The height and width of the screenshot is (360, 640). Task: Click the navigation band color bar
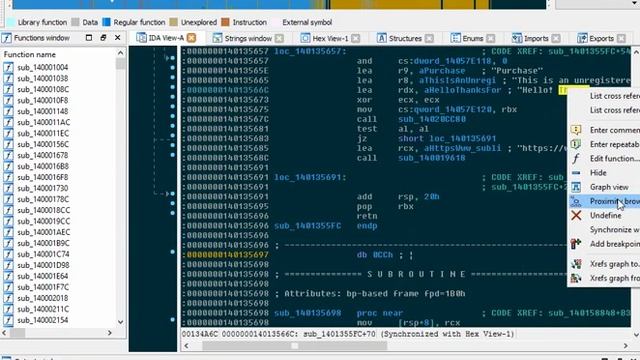click(279, 4)
